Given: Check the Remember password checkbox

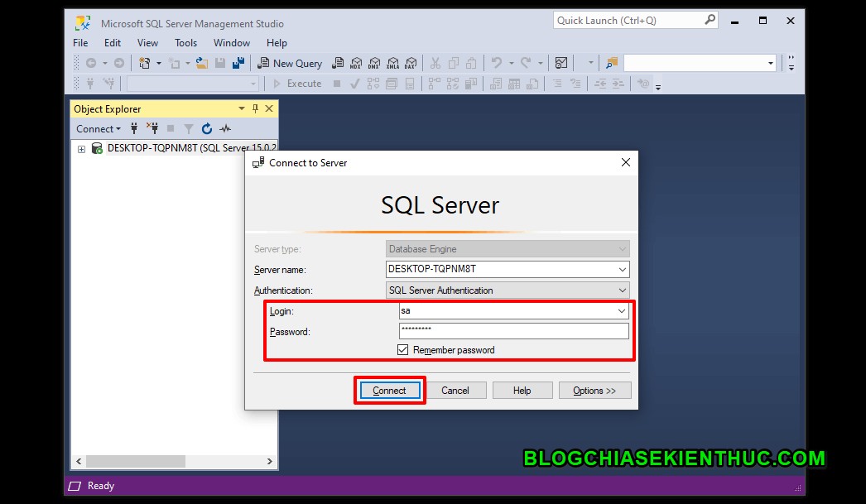Looking at the screenshot, I should pos(402,350).
